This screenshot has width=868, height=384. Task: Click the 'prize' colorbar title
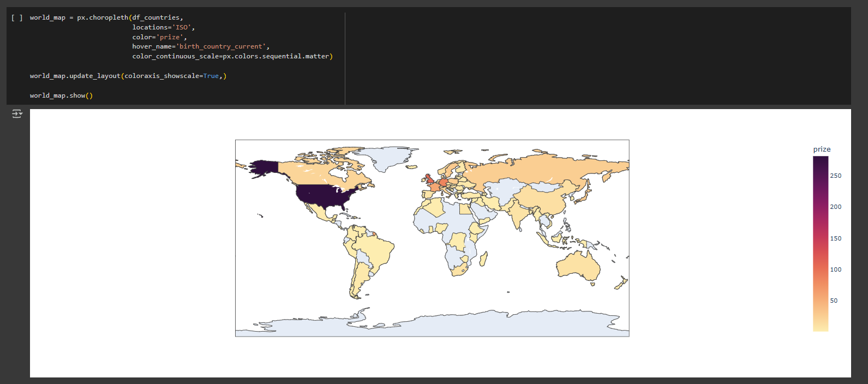(x=822, y=149)
